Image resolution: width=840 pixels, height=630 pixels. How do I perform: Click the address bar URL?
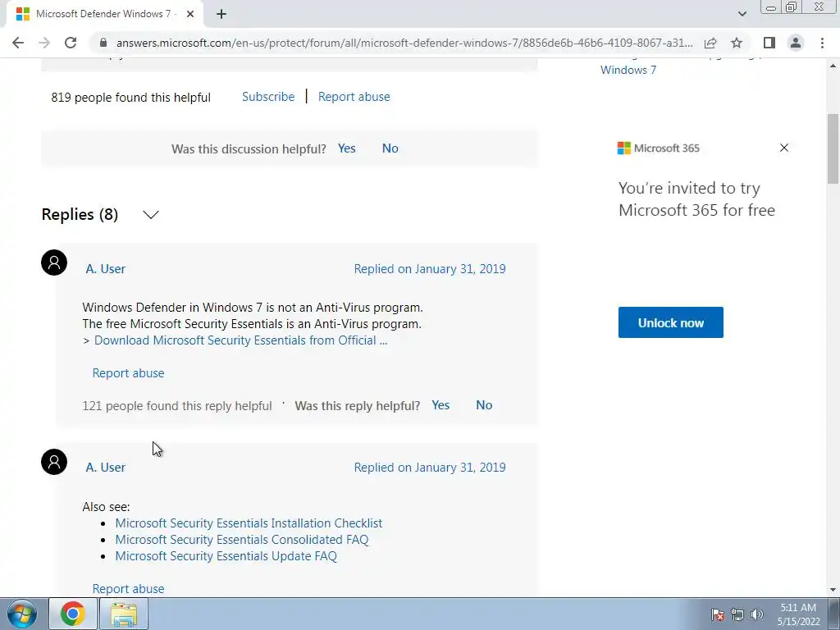click(404, 43)
